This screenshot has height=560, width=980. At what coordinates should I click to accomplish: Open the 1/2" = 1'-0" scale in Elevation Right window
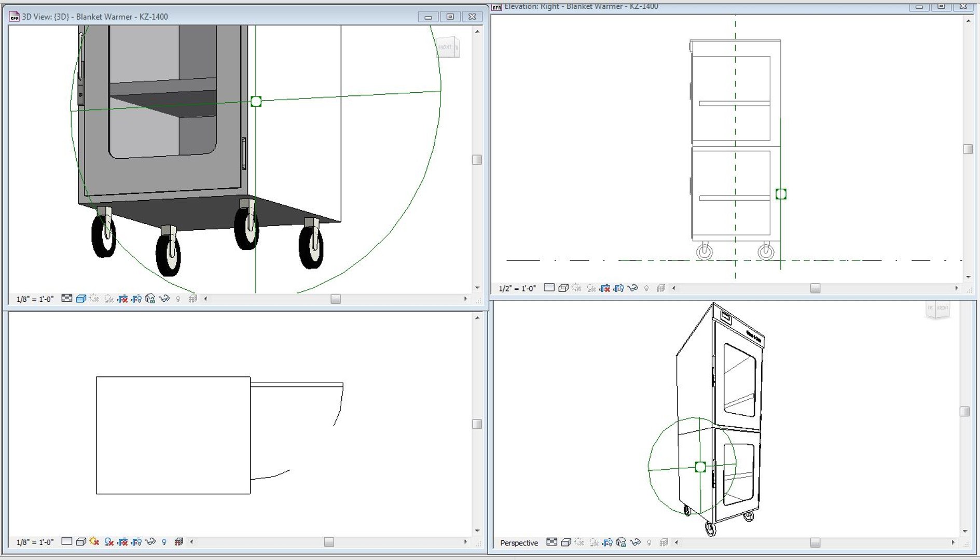517,288
